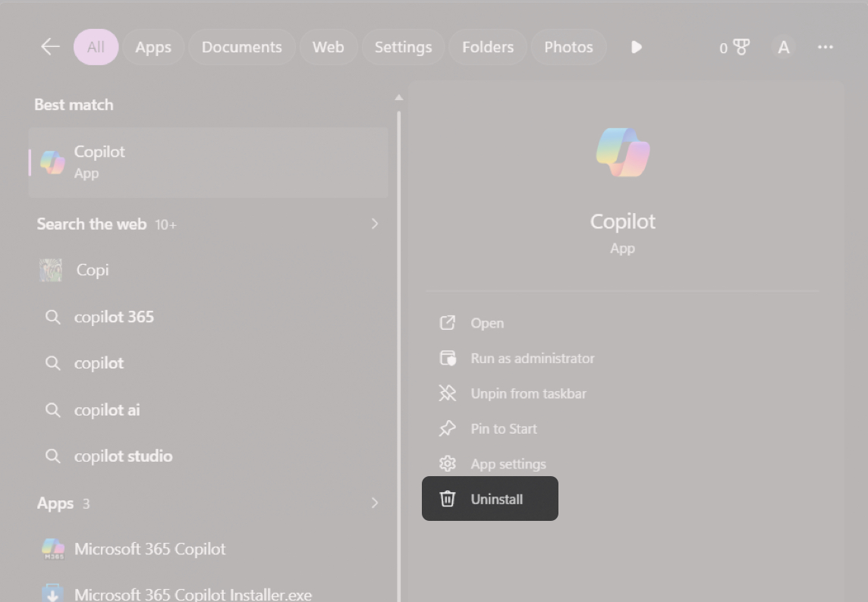The width and height of the screenshot is (868, 602).
Task: Click the Microsoft 365 Copilot app icon
Action: click(52, 548)
